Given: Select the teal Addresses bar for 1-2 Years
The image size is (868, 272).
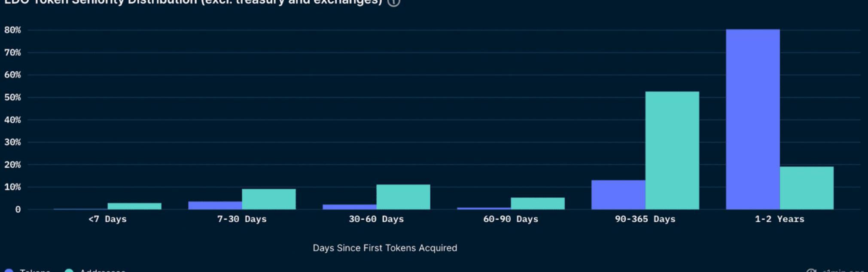Looking at the screenshot, I should coord(806,188).
